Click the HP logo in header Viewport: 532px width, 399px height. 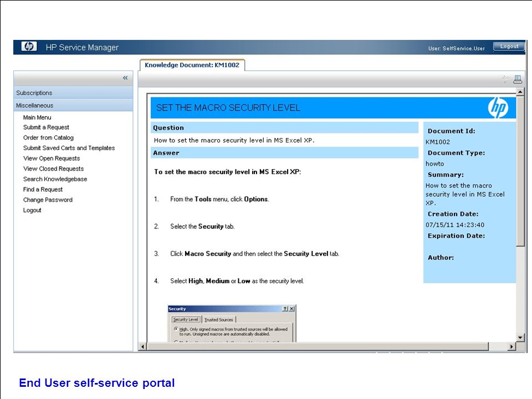[29, 46]
